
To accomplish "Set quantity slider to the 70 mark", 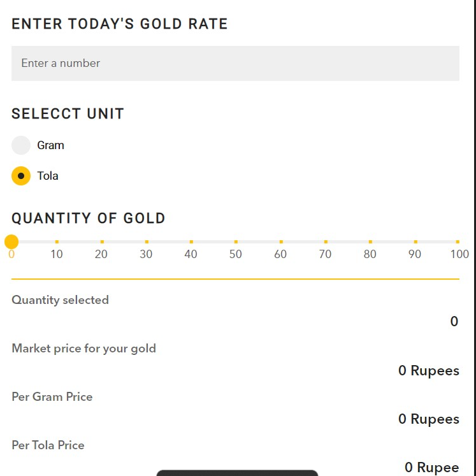I will click(x=326, y=242).
